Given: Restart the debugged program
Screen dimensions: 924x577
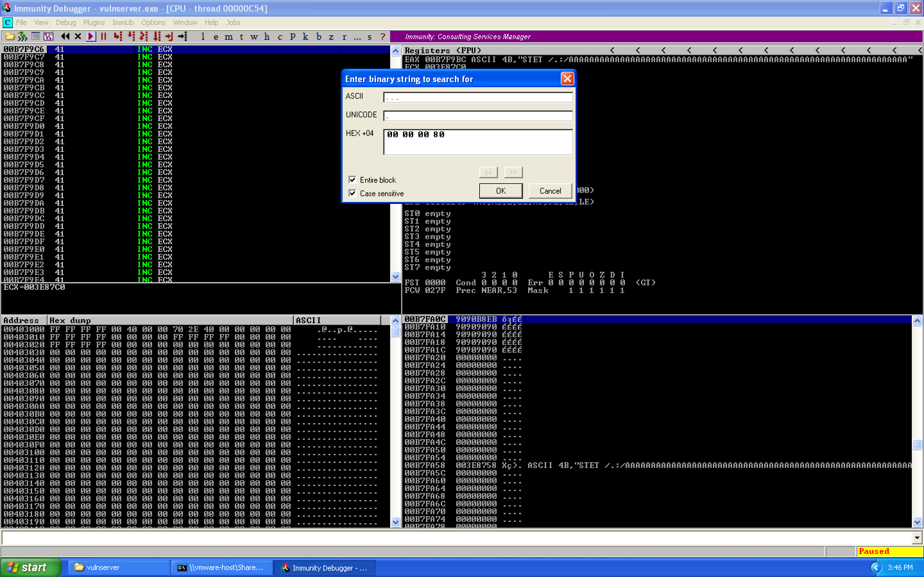Looking at the screenshot, I should coord(65,37).
